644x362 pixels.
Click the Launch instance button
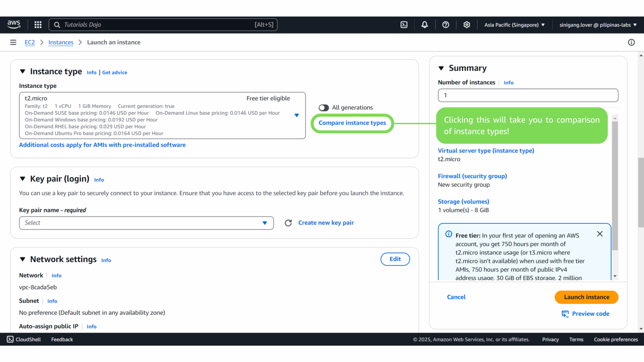tap(586, 297)
